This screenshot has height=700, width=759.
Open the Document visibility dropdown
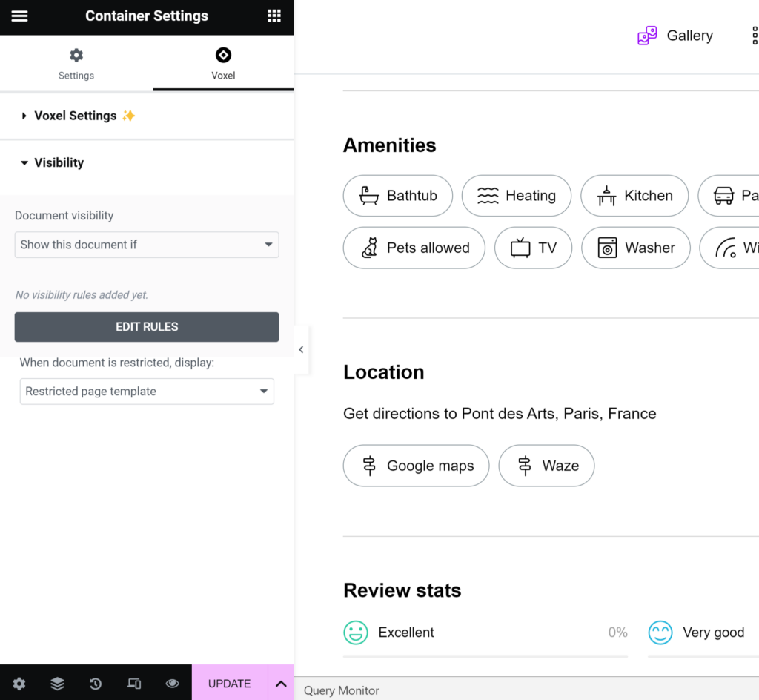tap(147, 245)
